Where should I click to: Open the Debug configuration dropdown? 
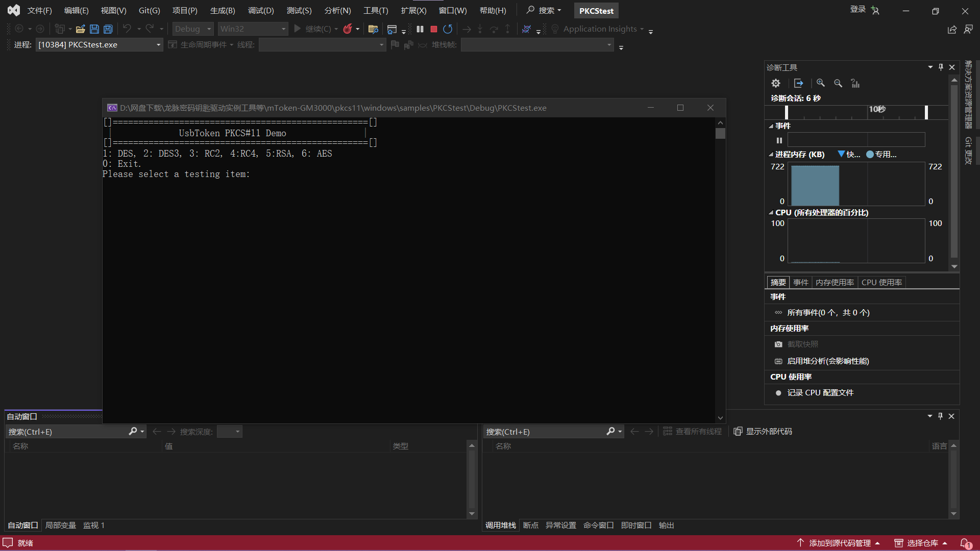193,29
